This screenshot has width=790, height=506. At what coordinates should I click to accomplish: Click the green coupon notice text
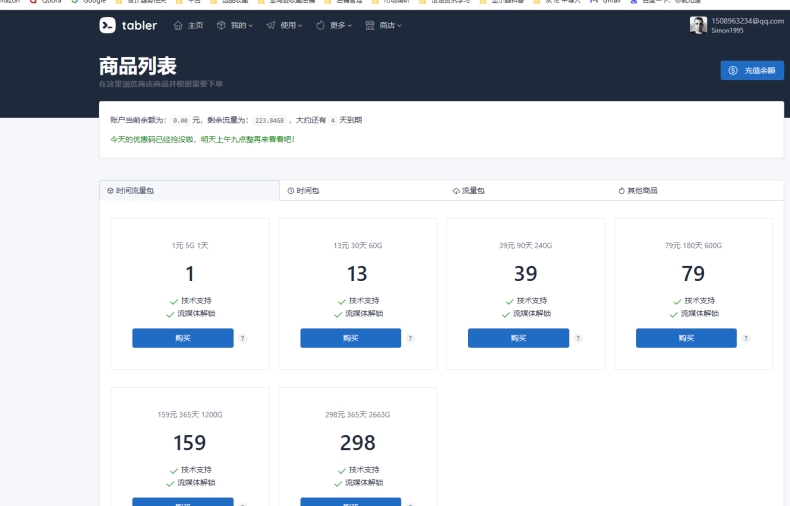point(203,139)
